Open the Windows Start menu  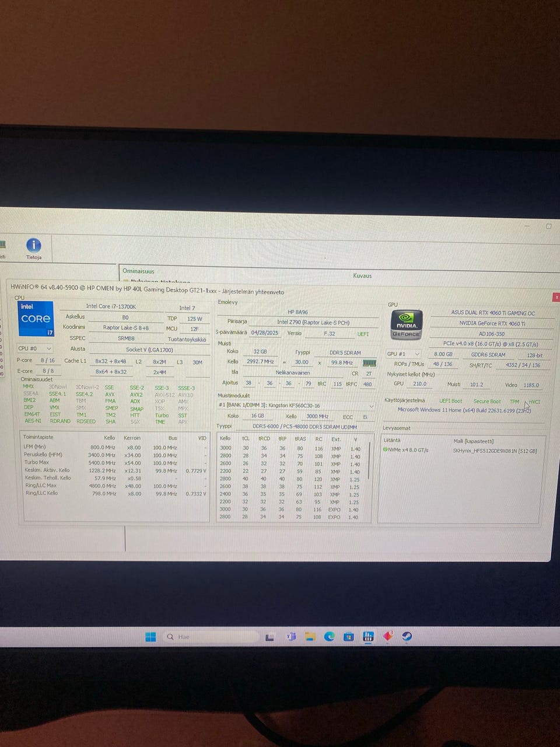point(150,637)
